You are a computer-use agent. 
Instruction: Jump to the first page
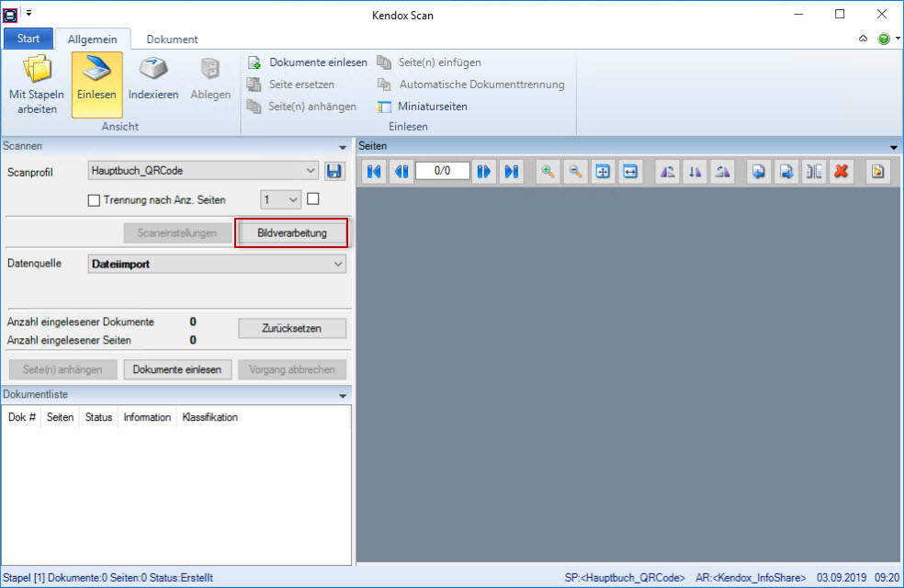pos(374,172)
